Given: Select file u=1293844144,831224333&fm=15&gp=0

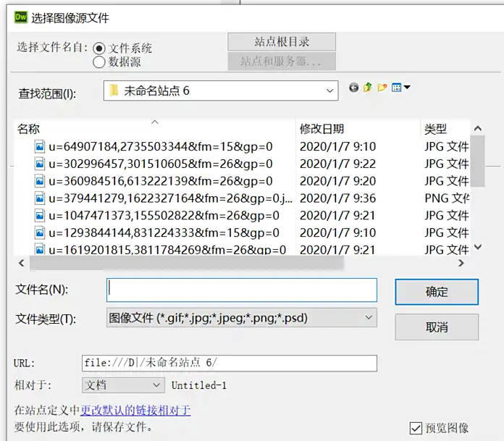Looking at the screenshot, I should tap(164, 232).
